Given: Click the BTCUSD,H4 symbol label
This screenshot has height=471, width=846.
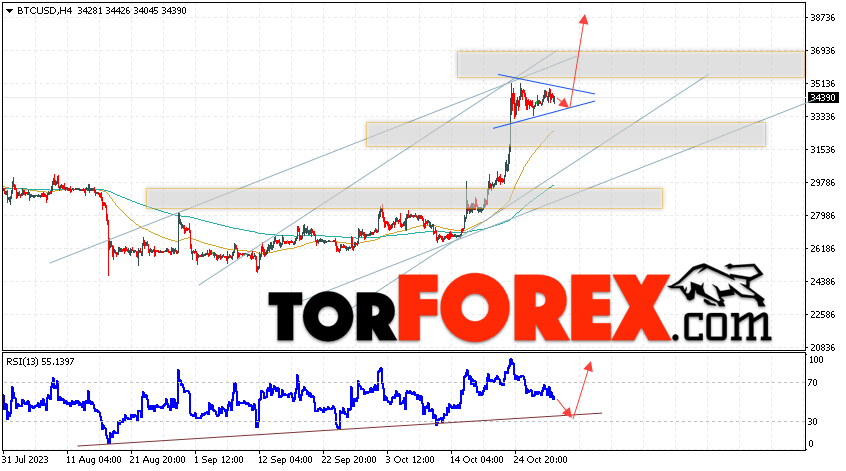Looking at the screenshot, I should 45,11.
